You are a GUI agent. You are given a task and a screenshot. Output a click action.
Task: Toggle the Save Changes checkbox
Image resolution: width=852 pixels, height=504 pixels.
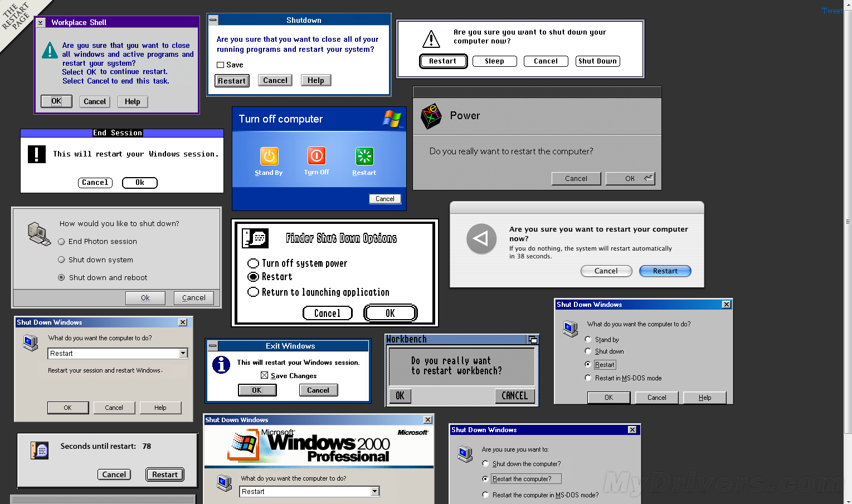coord(265,375)
